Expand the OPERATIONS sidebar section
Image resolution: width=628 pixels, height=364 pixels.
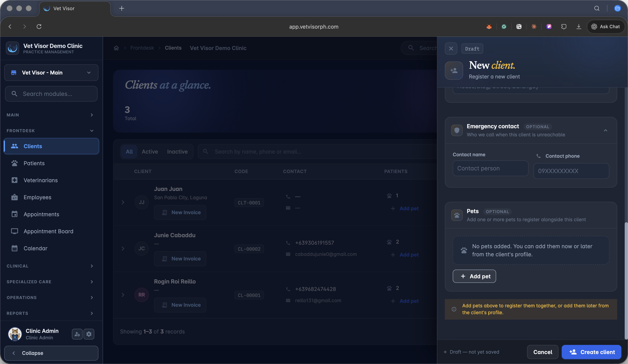50,297
